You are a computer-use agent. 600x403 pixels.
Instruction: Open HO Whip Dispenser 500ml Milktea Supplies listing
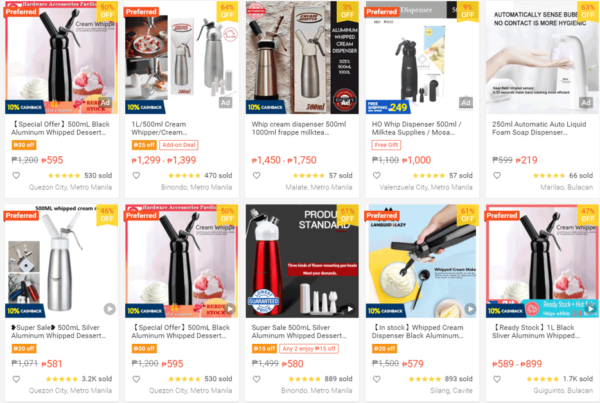tap(416, 128)
